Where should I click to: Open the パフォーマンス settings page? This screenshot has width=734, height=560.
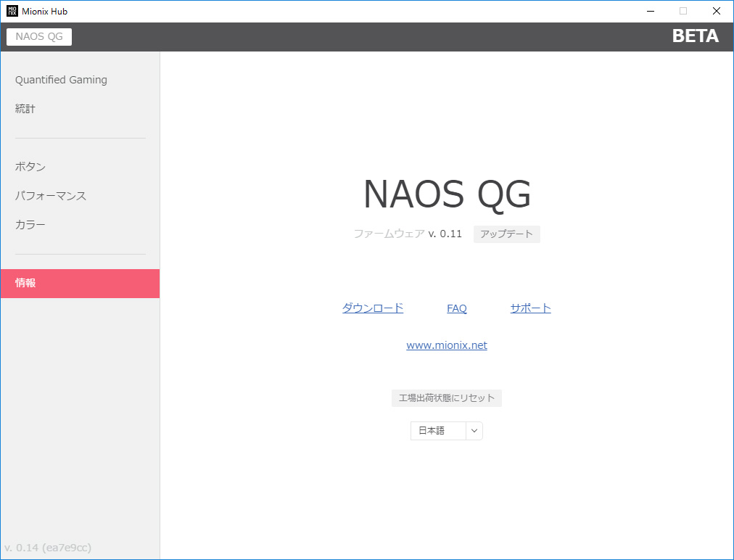pos(51,196)
